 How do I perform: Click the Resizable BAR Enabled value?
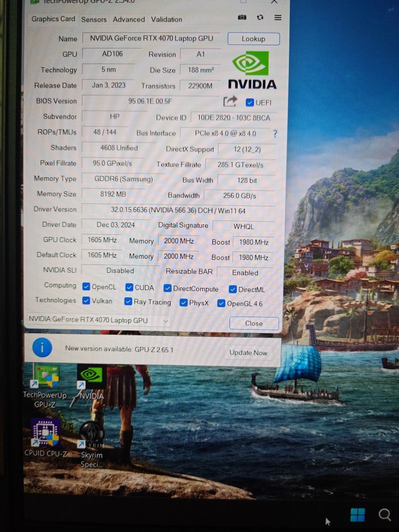245,273
